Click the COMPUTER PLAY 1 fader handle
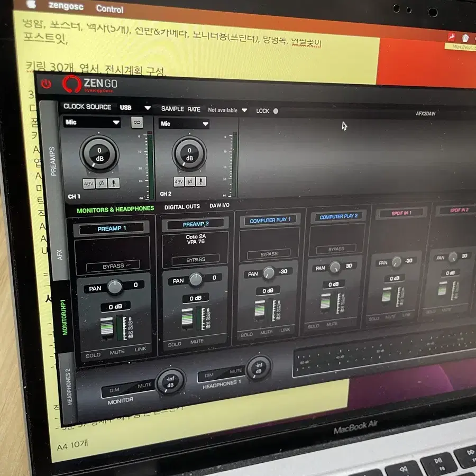Screen dimensions: 476x476 [260, 310]
